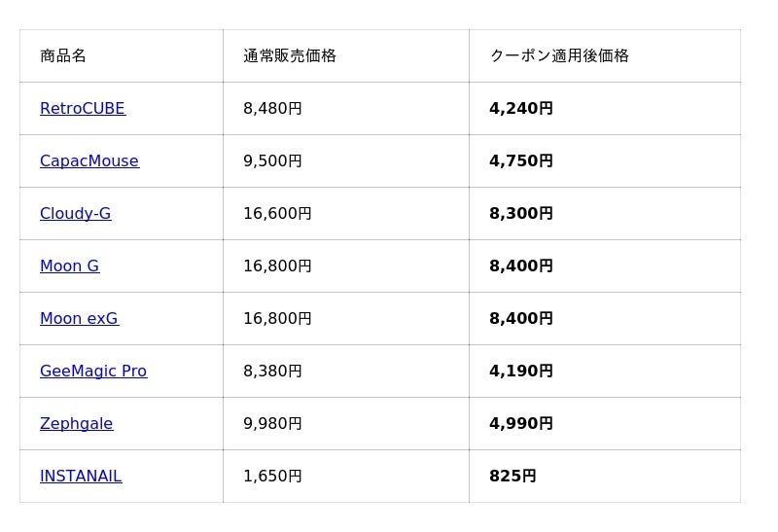The height and width of the screenshot is (532, 778).
Task: Open the Cloudy-G product page
Action: [76, 214]
